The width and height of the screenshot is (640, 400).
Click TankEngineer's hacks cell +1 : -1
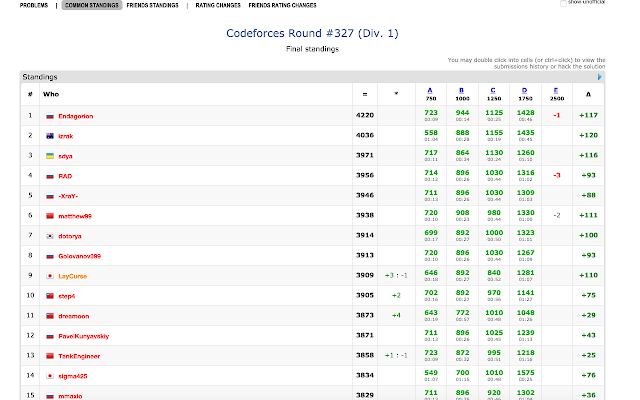[396, 356]
